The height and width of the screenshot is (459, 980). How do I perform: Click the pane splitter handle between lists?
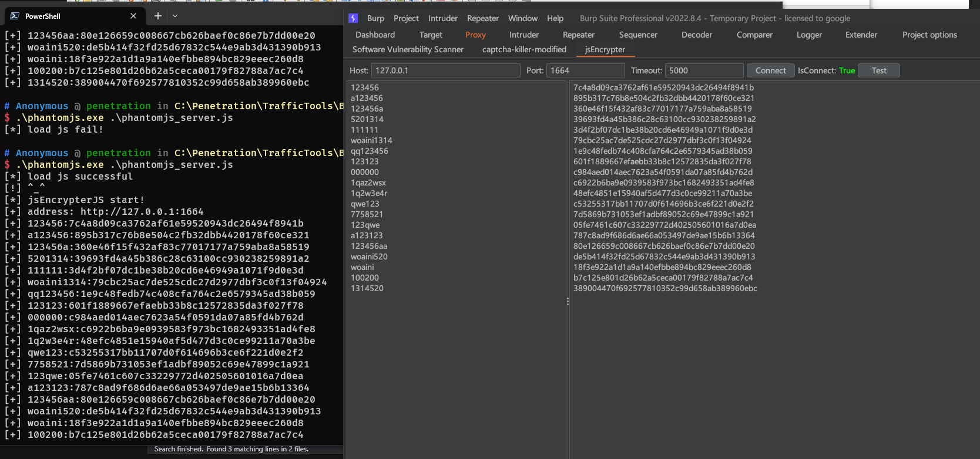[x=568, y=301]
